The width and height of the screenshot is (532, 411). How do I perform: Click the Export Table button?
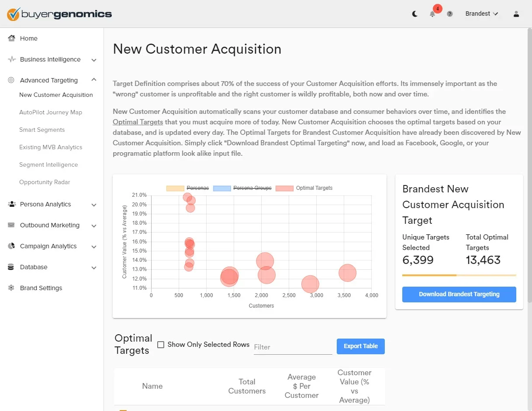[x=360, y=346]
